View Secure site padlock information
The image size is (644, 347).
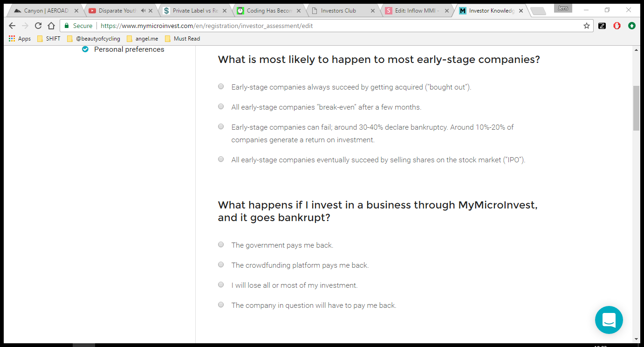pos(78,26)
